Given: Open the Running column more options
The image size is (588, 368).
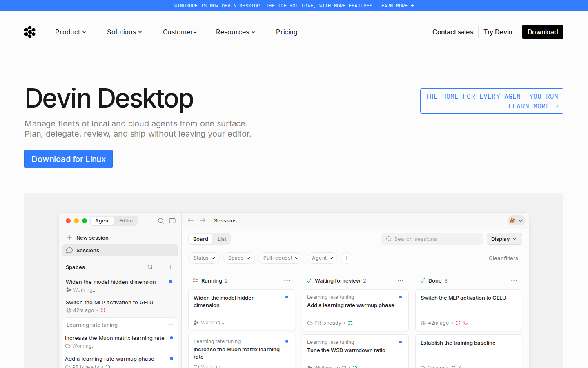Looking at the screenshot, I should point(287,280).
